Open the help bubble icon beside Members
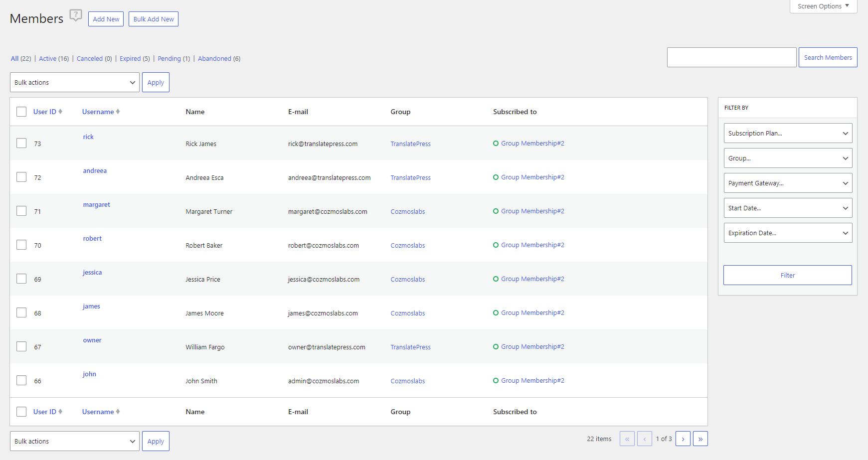 (75, 15)
